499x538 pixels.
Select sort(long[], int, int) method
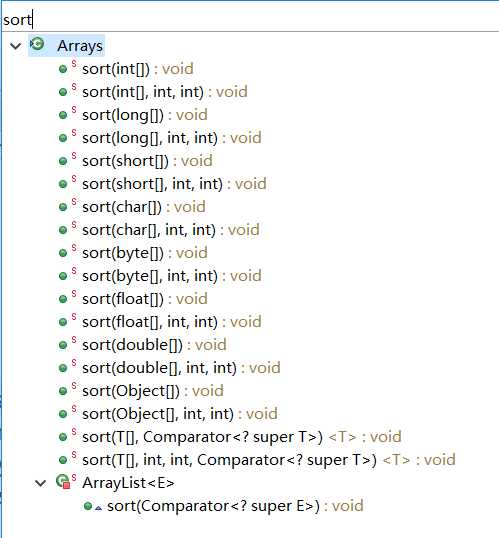[x=172, y=138]
